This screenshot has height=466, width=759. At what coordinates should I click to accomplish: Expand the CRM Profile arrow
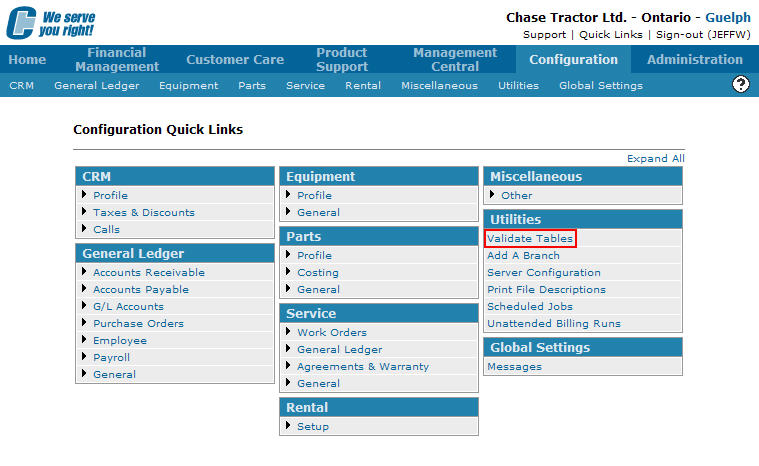(84, 195)
